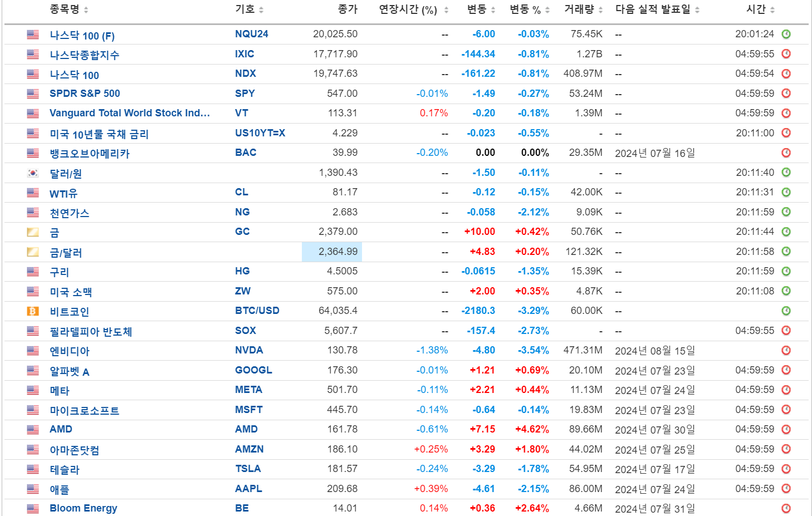Click the VT extended-hours value 0.17%
The width and height of the screenshot is (812, 516).
[434, 113]
